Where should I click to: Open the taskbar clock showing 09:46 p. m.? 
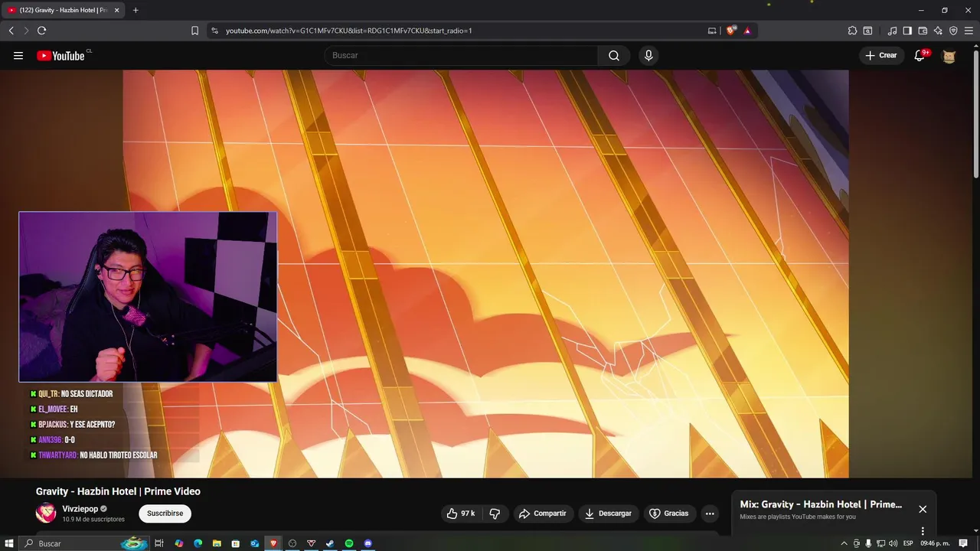pos(935,543)
